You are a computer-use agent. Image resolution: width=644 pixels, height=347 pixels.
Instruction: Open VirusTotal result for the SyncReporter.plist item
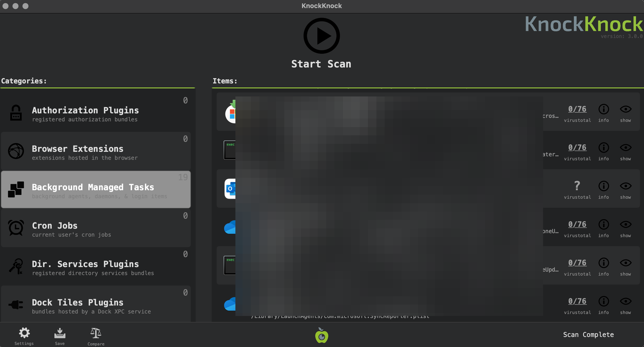point(577,301)
